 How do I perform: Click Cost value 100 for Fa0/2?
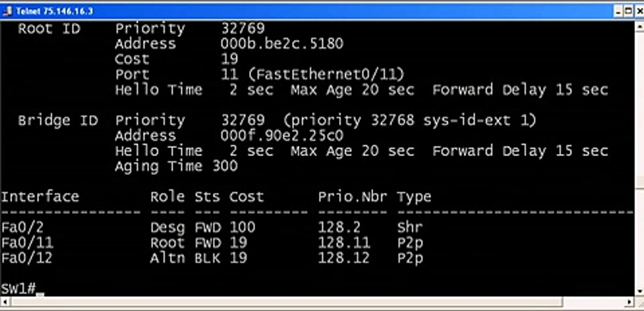[x=242, y=227]
